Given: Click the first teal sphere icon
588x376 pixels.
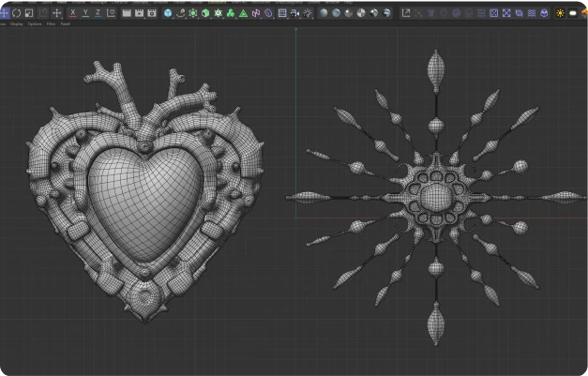Looking at the screenshot, I should point(324,13).
